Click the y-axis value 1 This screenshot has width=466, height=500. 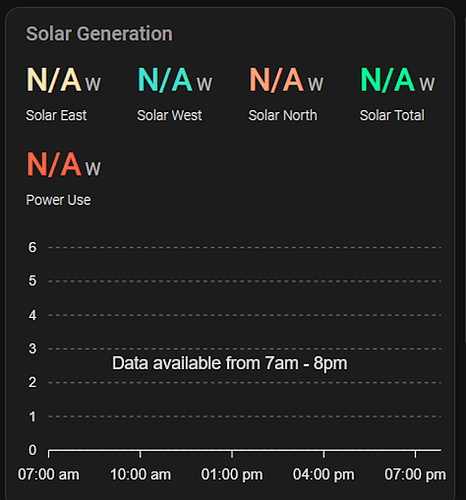coord(32,417)
